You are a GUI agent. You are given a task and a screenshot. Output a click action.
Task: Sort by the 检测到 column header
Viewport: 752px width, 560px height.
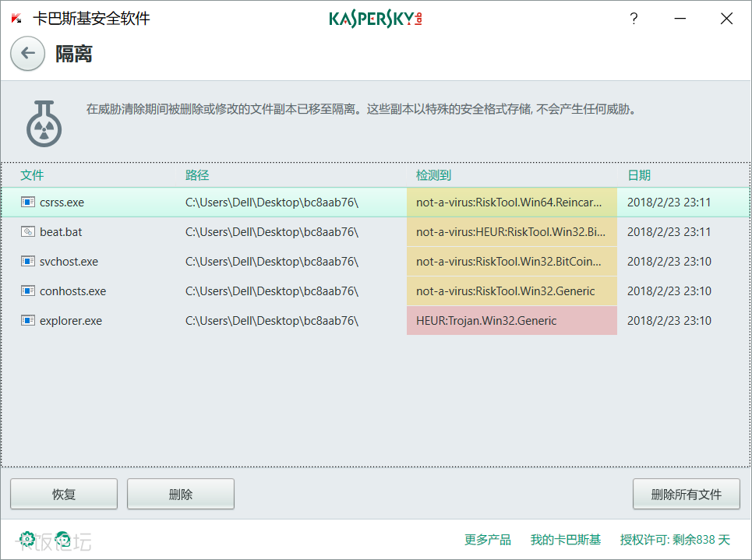(433, 175)
